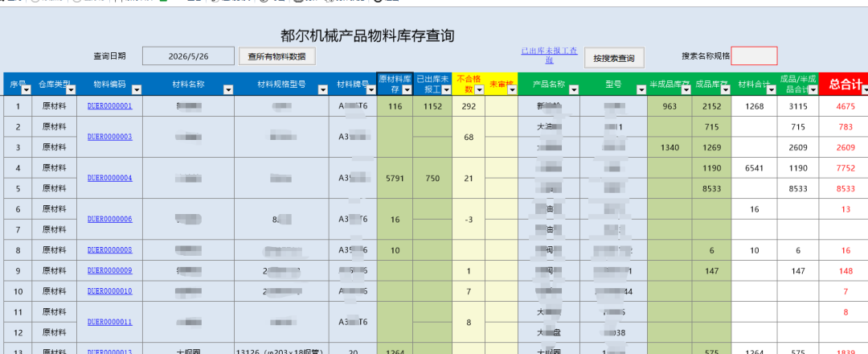Select the 原材料库存 cell with 116

pos(395,106)
